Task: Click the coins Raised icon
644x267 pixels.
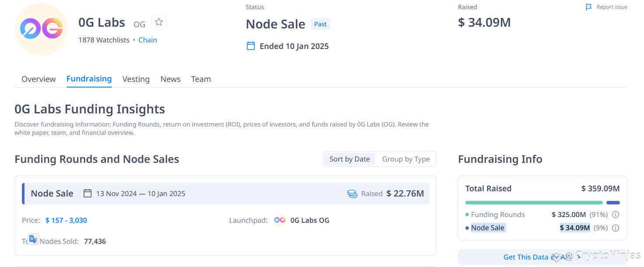Action: click(x=352, y=193)
